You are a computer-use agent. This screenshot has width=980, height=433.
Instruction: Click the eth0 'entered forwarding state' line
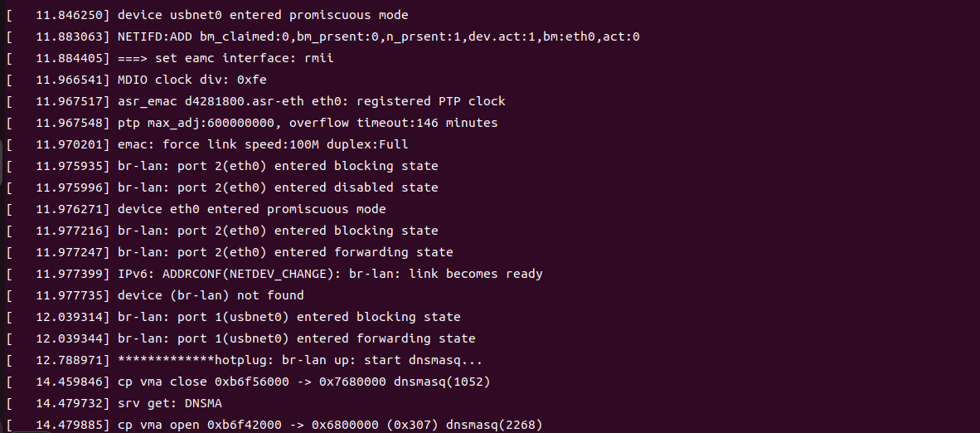[285, 252]
